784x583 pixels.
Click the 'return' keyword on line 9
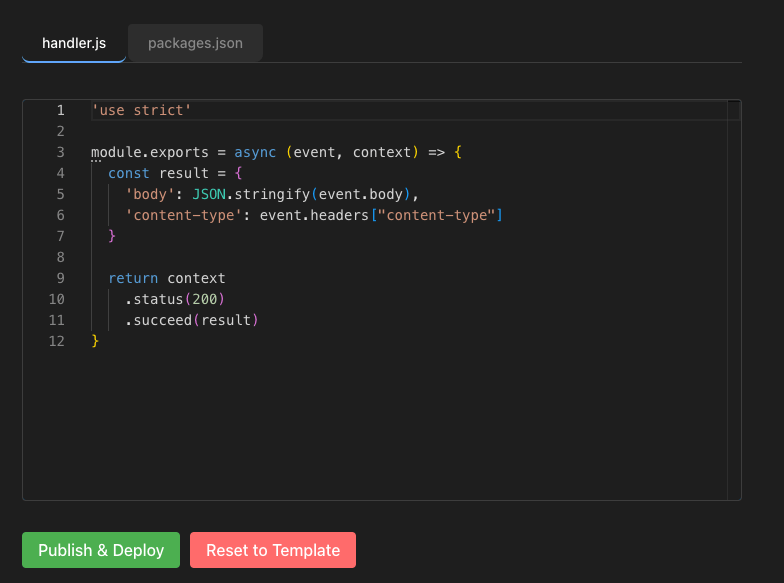click(x=133, y=278)
